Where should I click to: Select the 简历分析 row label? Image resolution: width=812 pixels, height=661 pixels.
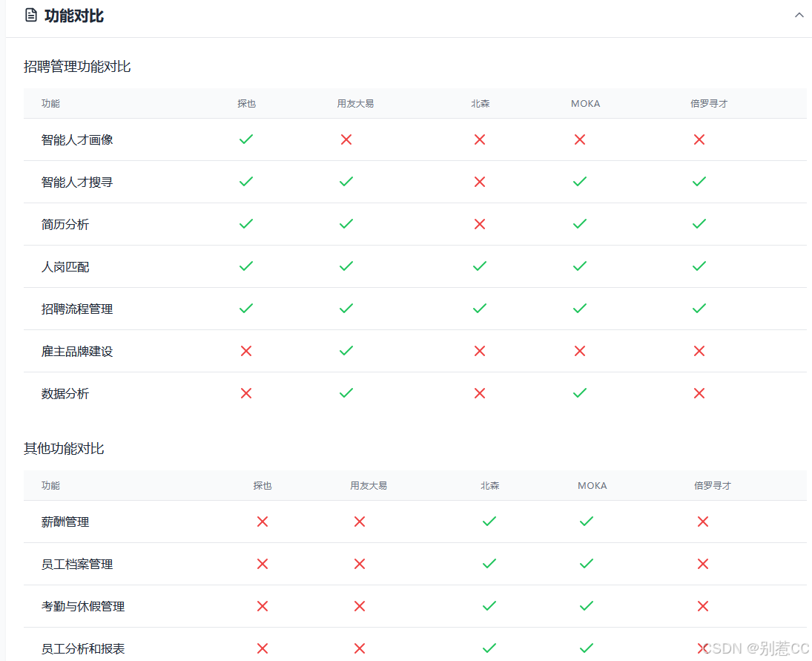pos(65,224)
